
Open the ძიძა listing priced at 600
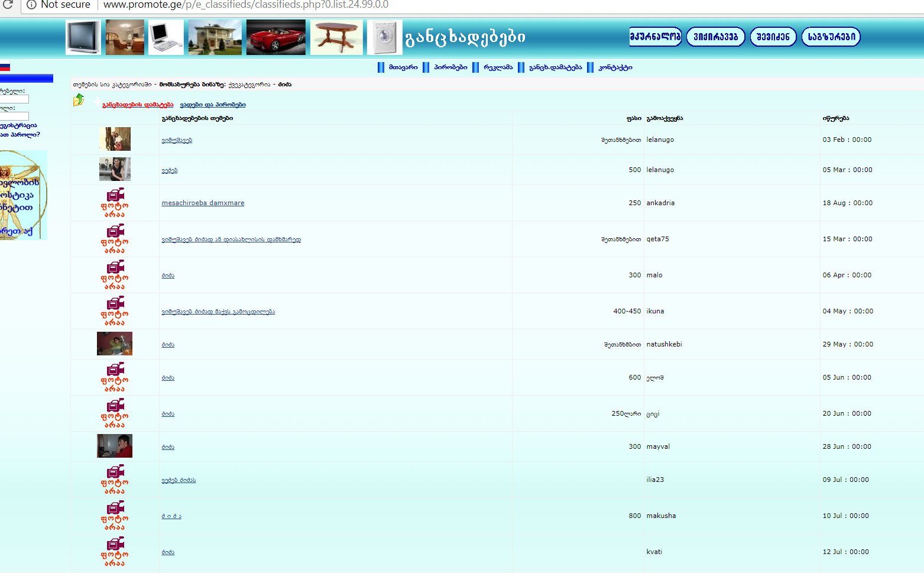pos(168,378)
